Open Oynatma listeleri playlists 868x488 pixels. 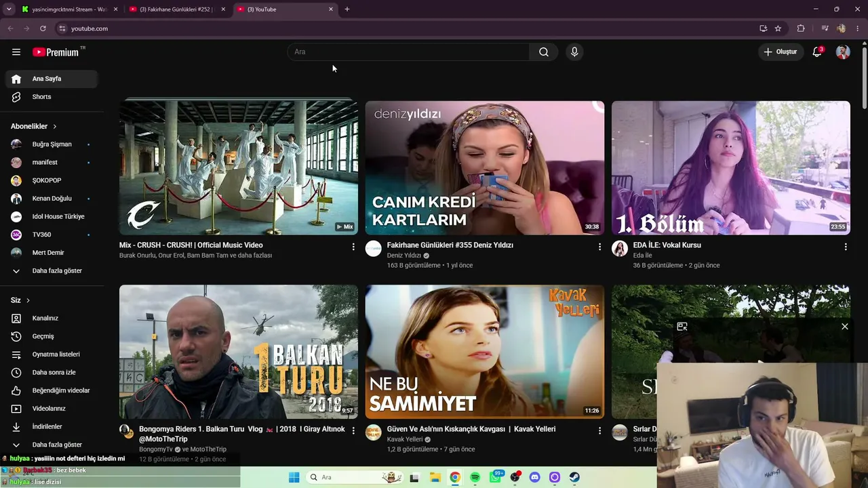pyautogui.click(x=52, y=354)
